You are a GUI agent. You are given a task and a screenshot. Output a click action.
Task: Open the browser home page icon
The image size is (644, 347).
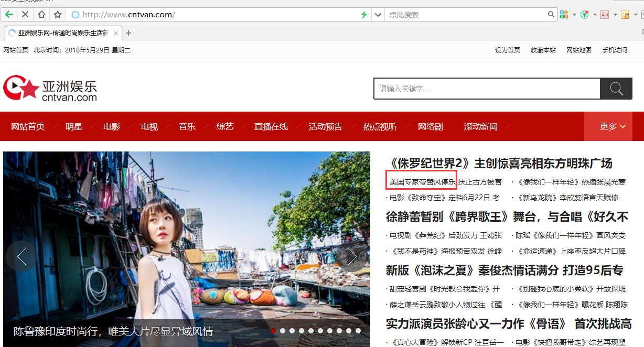pyautogui.click(x=41, y=15)
